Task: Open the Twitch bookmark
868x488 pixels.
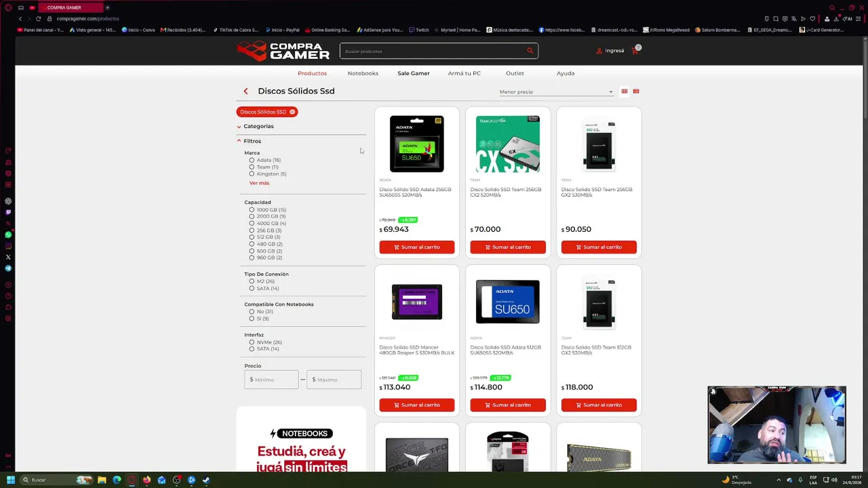Action: click(419, 30)
